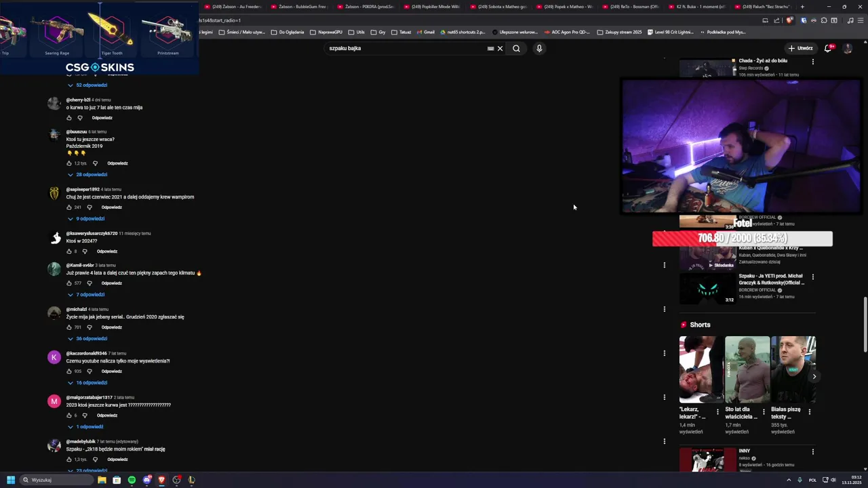Expand the 28 odpowiedzi replies
Image resolution: width=868 pixels, height=488 pixels.
click(87, 175)
